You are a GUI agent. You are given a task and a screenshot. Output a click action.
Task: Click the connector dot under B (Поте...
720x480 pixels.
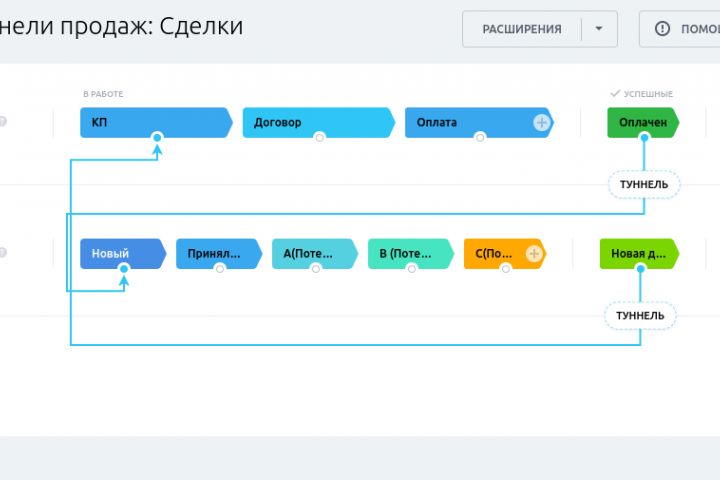pyautogui.click(x=412, y=269)
